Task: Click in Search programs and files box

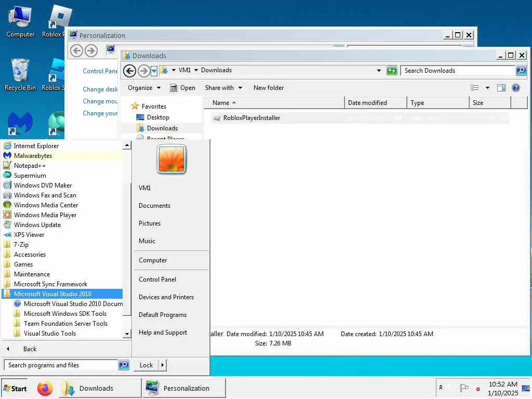Action: point(61,365)
